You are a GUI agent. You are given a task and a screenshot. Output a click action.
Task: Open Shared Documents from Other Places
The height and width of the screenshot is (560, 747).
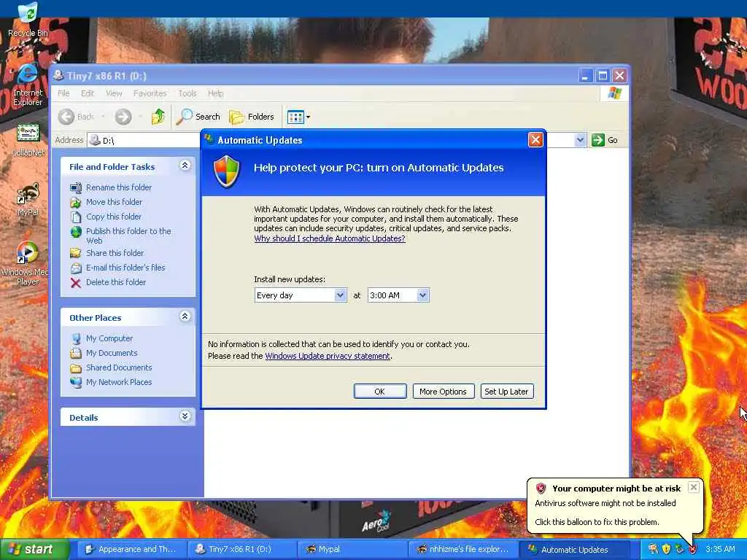119,367
